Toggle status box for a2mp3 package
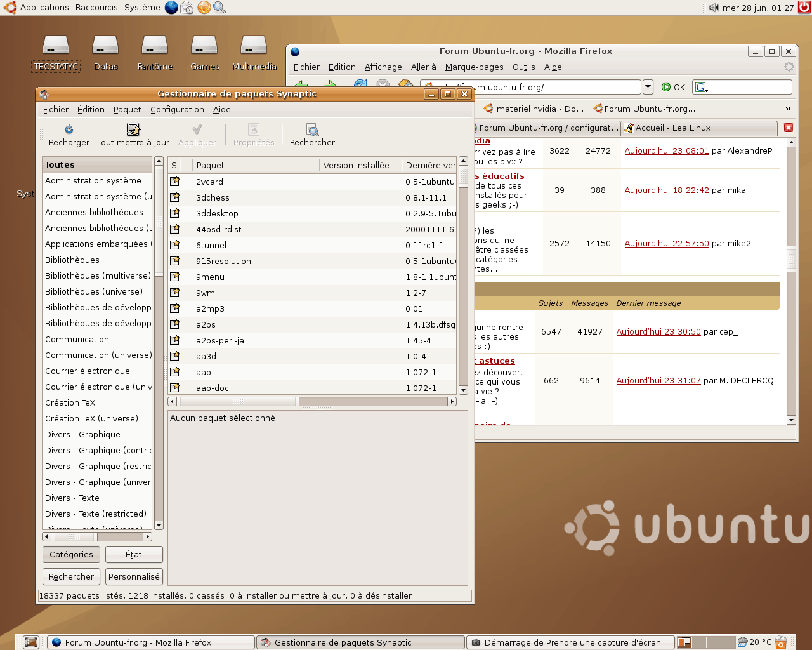 (x=174, y=308)
